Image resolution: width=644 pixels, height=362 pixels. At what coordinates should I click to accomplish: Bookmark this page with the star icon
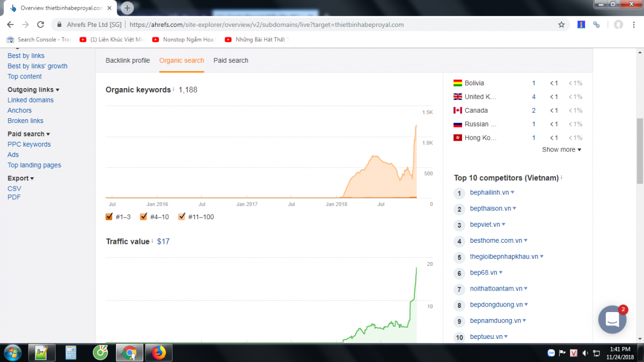561,25
